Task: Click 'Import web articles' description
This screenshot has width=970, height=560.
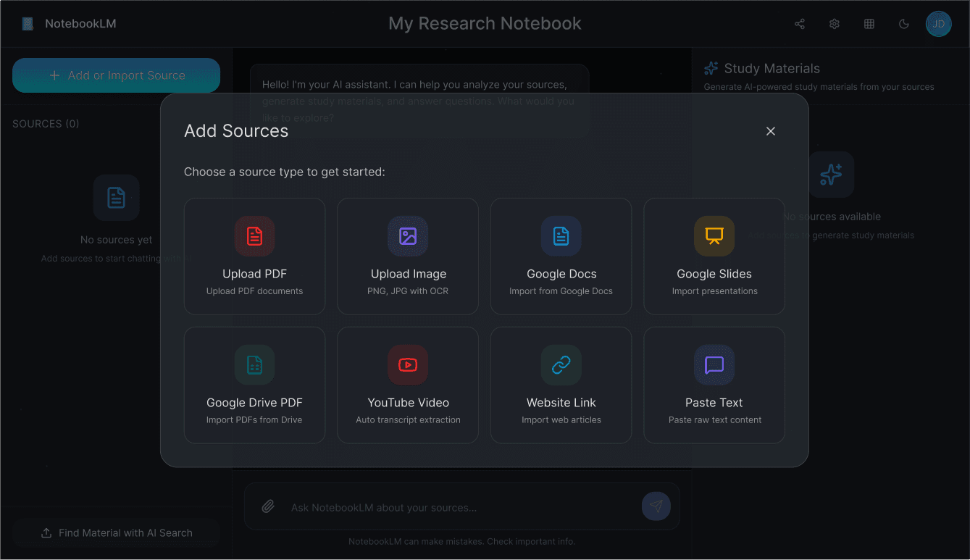Action: click(561, 420)
